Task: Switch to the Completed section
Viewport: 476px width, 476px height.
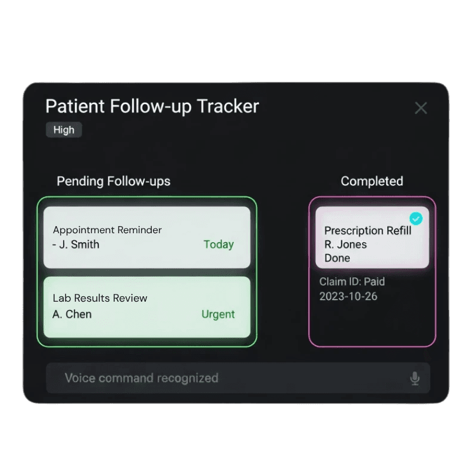Action: (371, 181)
